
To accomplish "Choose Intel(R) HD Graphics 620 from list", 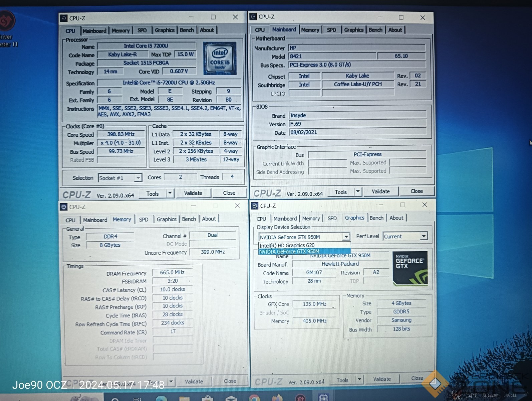I will pos(287,245).
